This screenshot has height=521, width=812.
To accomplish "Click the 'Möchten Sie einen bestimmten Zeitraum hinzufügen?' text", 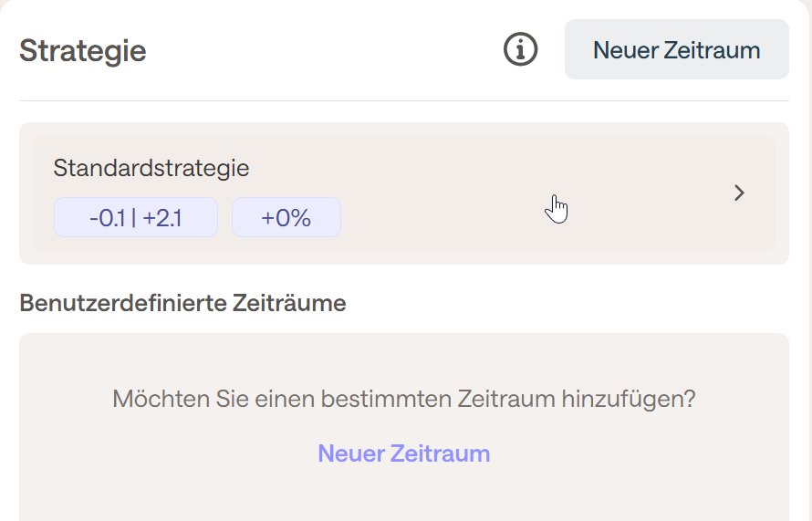I will click(x=403, y=399).
